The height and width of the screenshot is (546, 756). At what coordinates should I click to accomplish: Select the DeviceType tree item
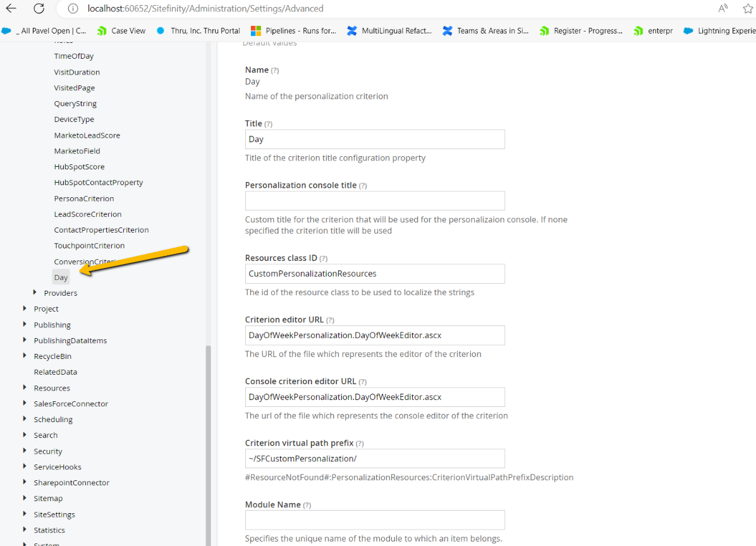tap(74, 119)
